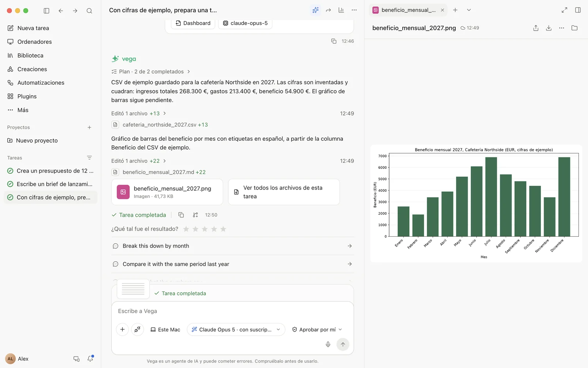
Task: Choose suggestion Break this down by month
Action: pos(233,246)
